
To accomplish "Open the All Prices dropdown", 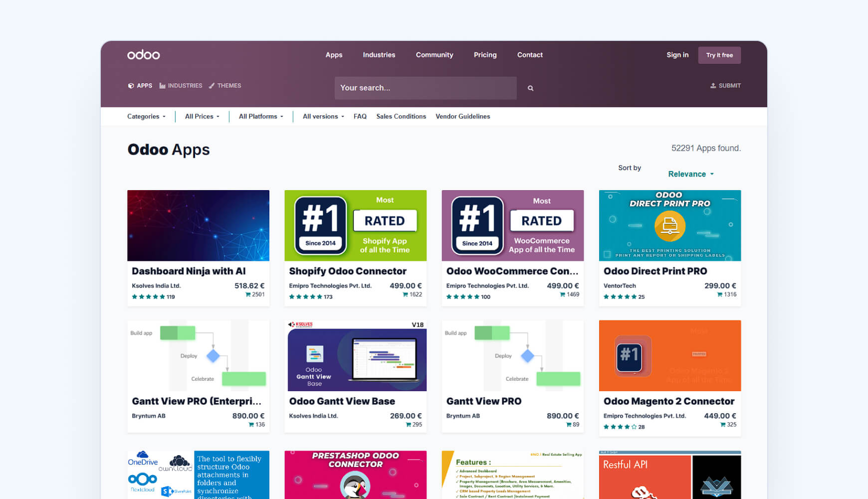I will pyautogui.click(x=202, y=117).
